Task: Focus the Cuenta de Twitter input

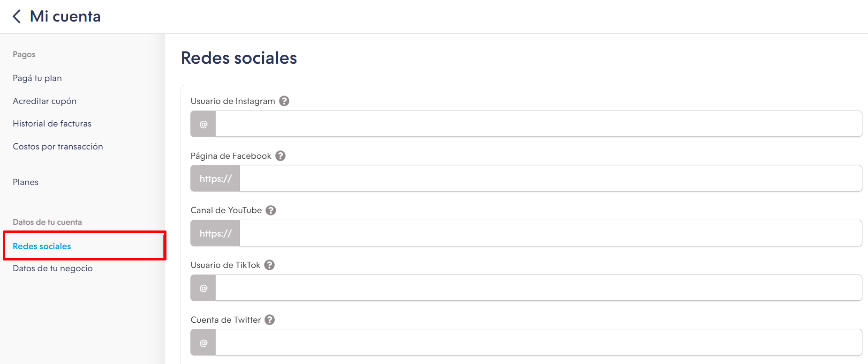Action: coord(538,342)
